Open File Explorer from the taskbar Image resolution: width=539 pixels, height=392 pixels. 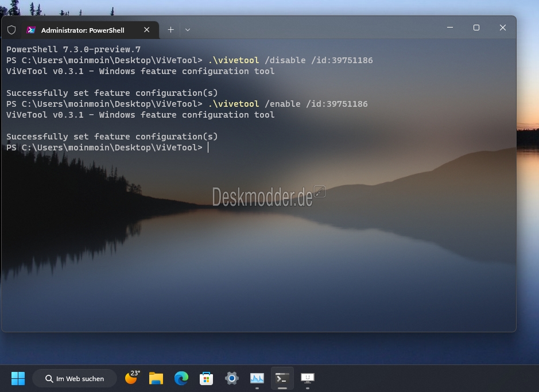click(156, 378)
